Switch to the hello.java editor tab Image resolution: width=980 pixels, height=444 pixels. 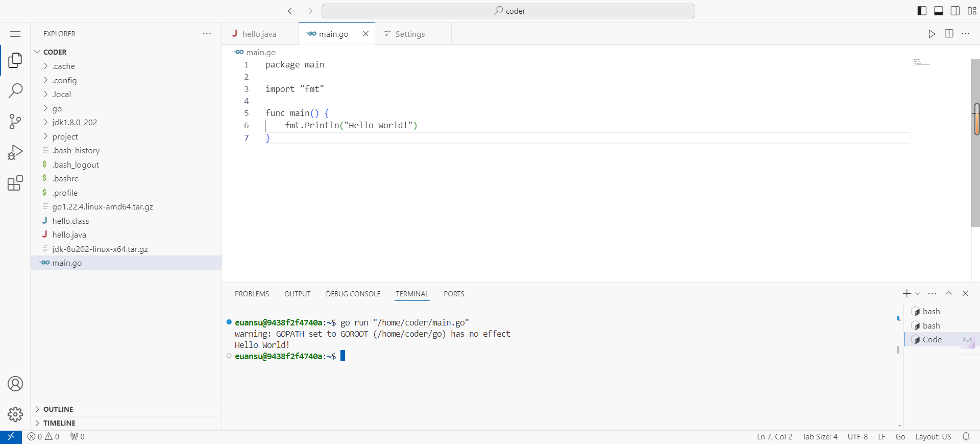click(x=259, y=34)
